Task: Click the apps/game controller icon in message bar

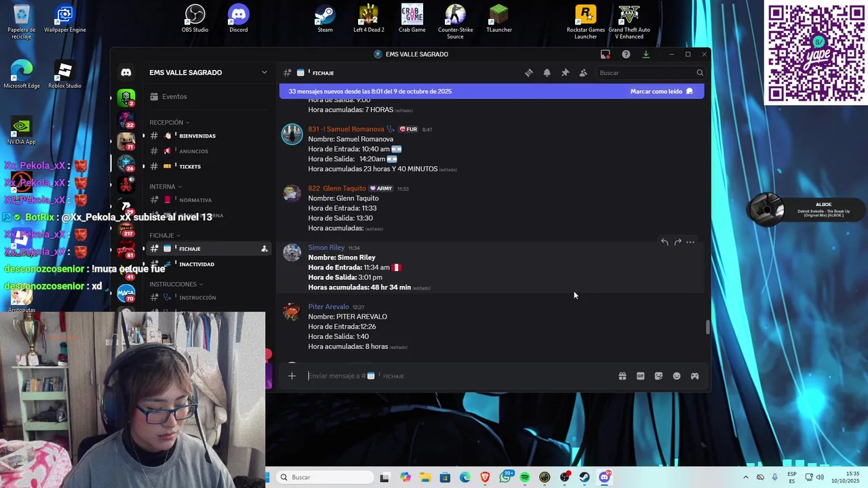Action: point(695,376)
